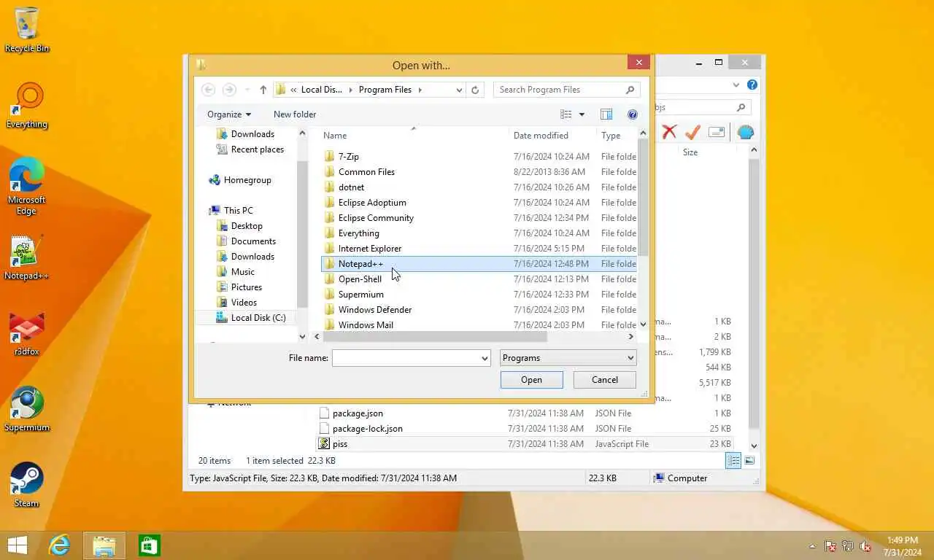Refresh the Program Files folder view
This screenshot has width=934, height=560.
475,90
